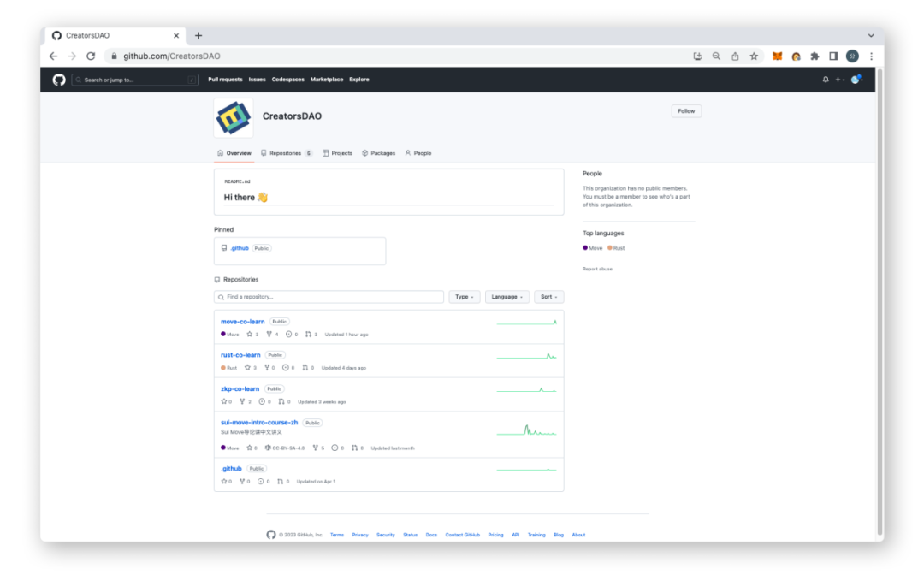Image resolution: width=924 pixels, height=575 pixels.
Task: Open the browser extensions puzzle icon
Action: 814,56
